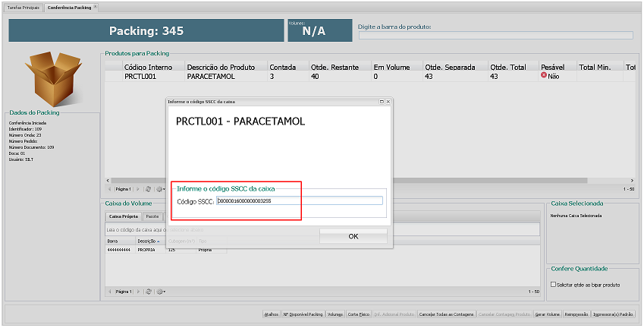This screenshot has width=644, height=328.
Task: Click Qtde. Restante value 40
Action: click(x=315, y=77)
